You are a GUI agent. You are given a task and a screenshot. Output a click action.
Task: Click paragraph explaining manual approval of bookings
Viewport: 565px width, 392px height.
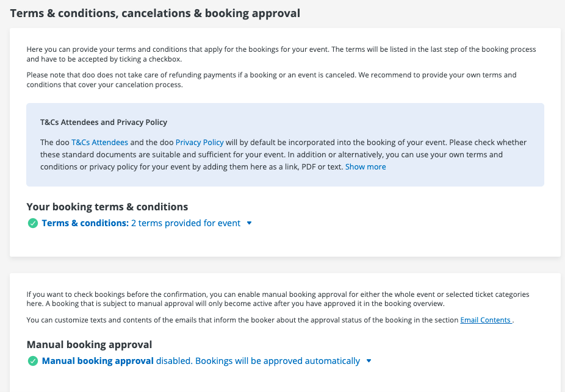(x=278, y=299)
